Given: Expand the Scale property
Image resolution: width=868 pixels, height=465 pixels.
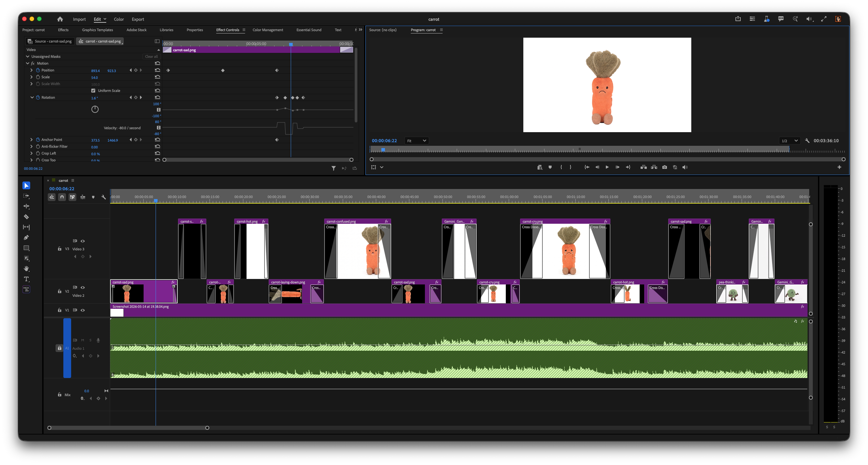Looking at the screenshot, I should click(x=31, y=77).
